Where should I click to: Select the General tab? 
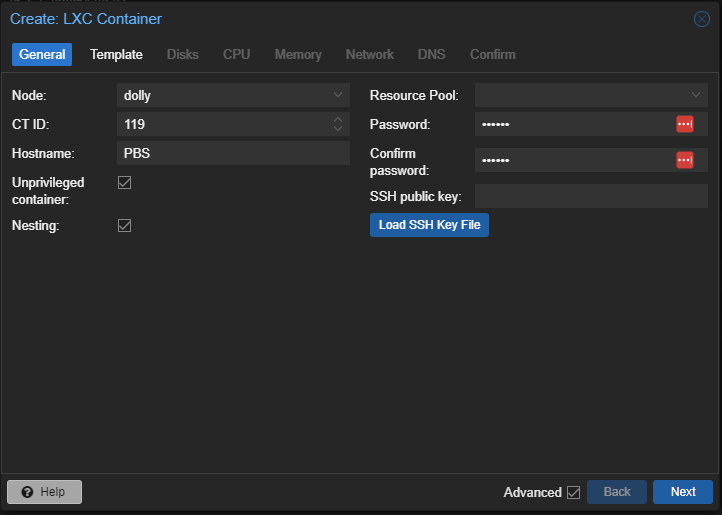point(42,54)
